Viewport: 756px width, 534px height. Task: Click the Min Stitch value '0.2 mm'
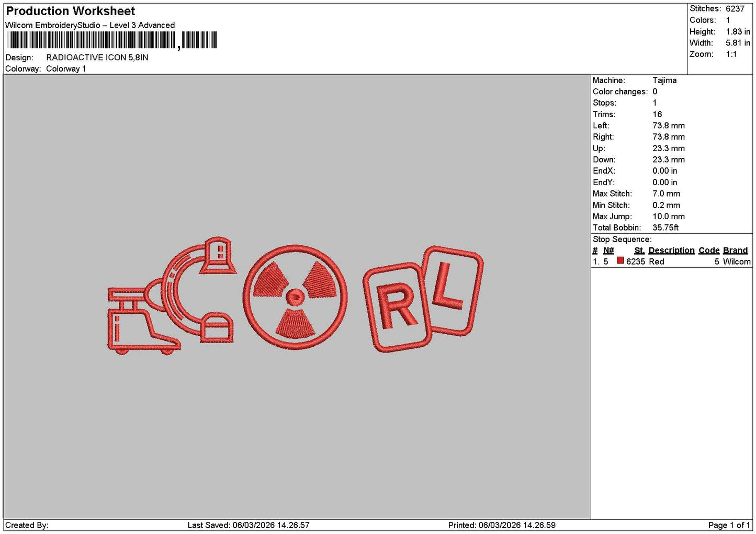[x=666, y=205]
